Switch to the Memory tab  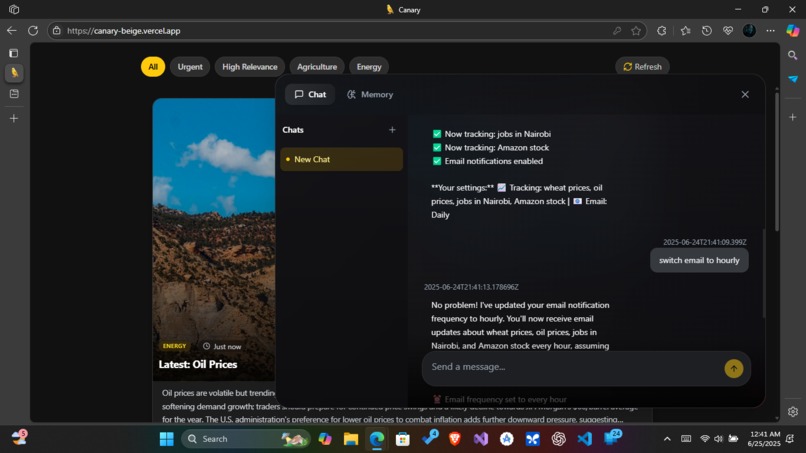(370, 95)
